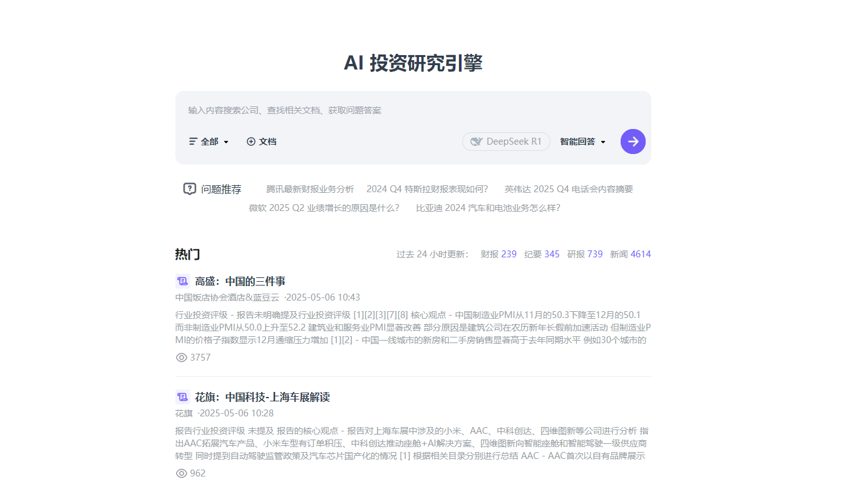Select suggested question 腾讯最新财报业务分析
The image size is (868, 489).
click(x=310, y=189)
